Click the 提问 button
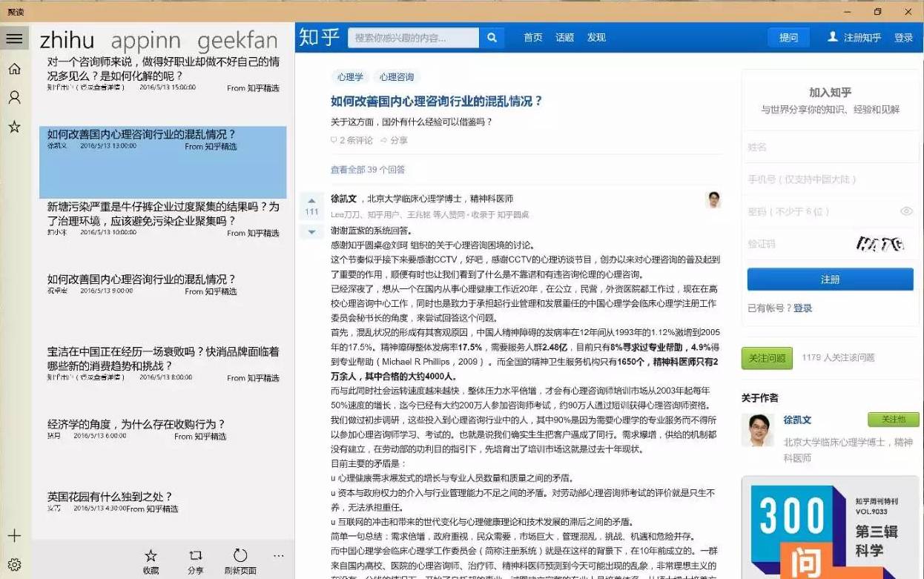 788,38
